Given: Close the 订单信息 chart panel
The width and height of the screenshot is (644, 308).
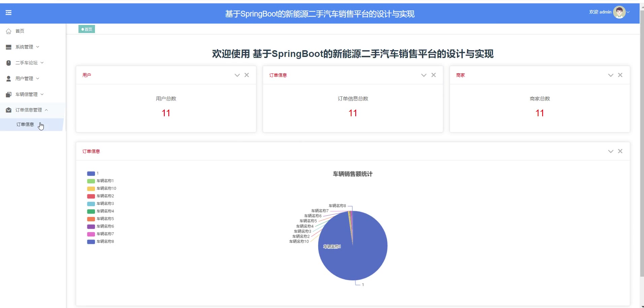Looking at the screenshot, I should [x=620, y=151].
